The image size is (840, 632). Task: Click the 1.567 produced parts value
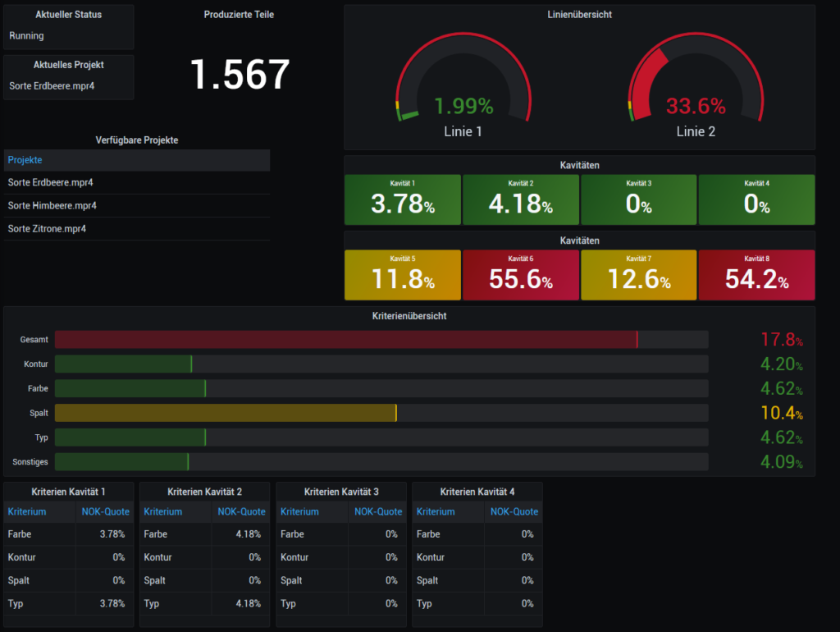point(240,75)
